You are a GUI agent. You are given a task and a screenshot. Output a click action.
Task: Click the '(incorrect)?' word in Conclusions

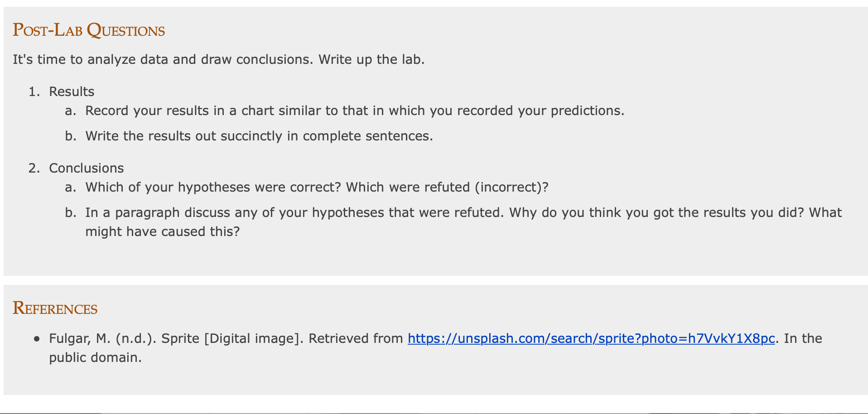[511, 187]
